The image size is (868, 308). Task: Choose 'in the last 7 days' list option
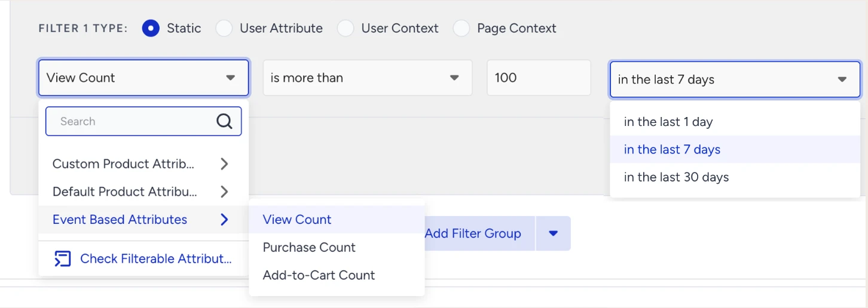pyautogui.click(x=735, y=149)
